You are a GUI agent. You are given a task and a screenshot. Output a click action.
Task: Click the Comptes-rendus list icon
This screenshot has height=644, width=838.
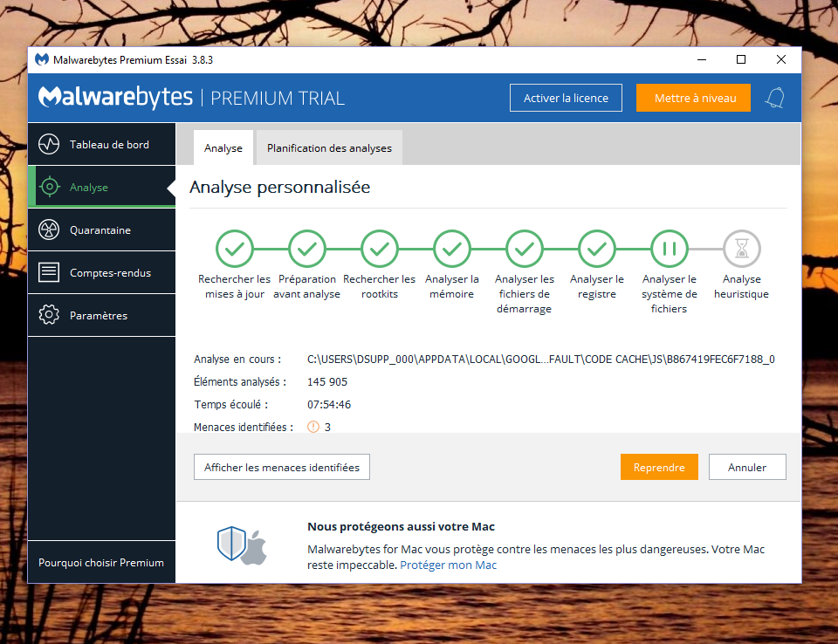[49, 272]
